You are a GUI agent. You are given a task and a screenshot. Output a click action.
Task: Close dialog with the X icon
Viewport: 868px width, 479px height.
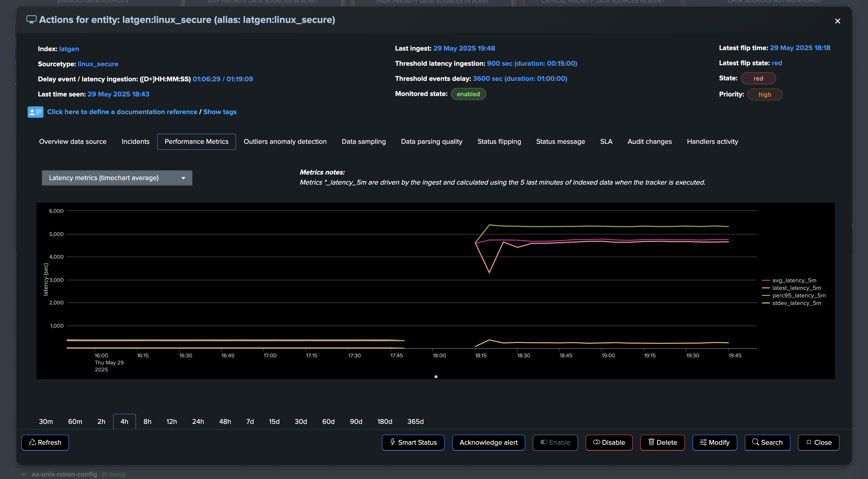point(837,21)
